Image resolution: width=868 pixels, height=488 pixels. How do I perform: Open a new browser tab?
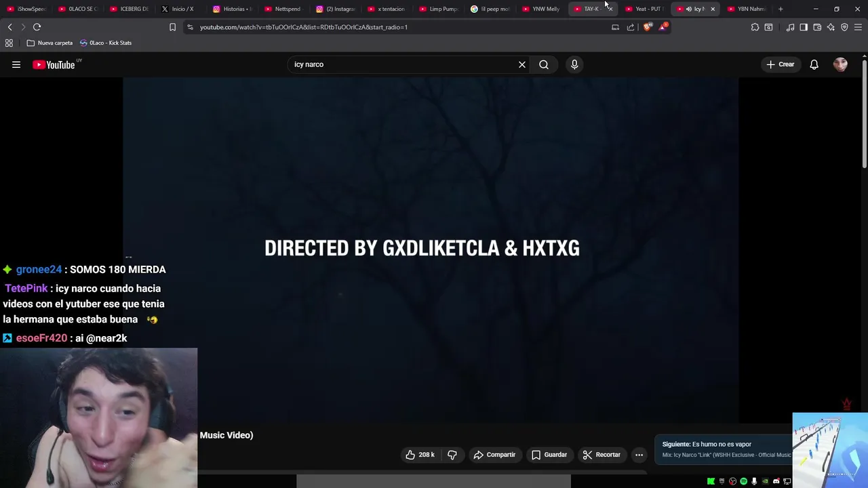(781, 9)
